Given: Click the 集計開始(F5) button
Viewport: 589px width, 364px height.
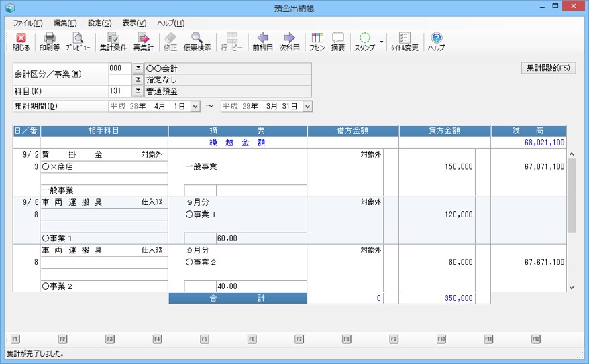Looking at the screenshot, I should click(x=548, y=68).
